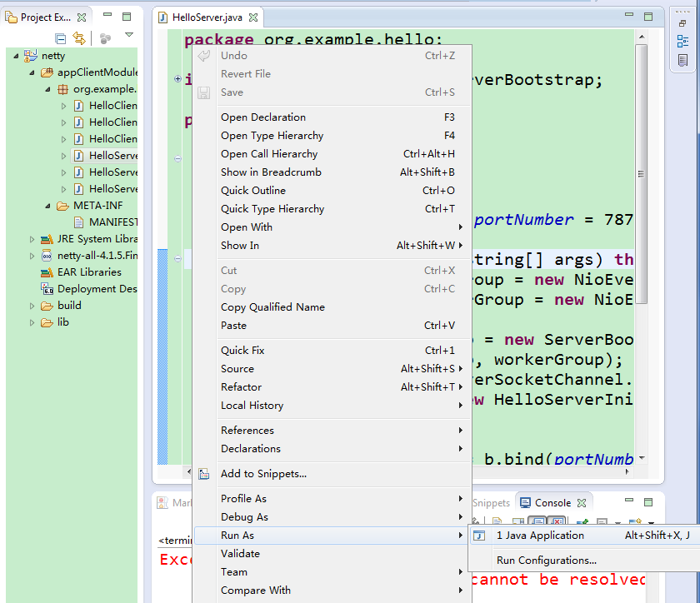The width and height of the screenshot is (700, 603).
Task: Open the Project Explorer view menu arrow
Action: (x=129, y=34)
